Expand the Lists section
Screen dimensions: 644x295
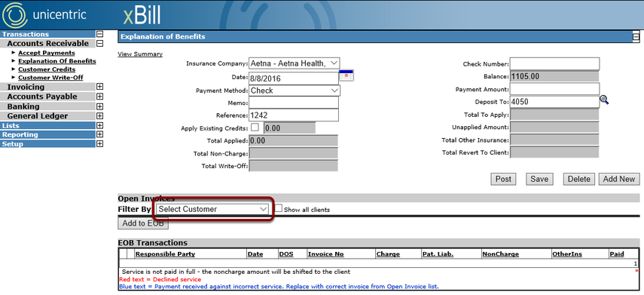pyautogui.click(x=99, y=125)
